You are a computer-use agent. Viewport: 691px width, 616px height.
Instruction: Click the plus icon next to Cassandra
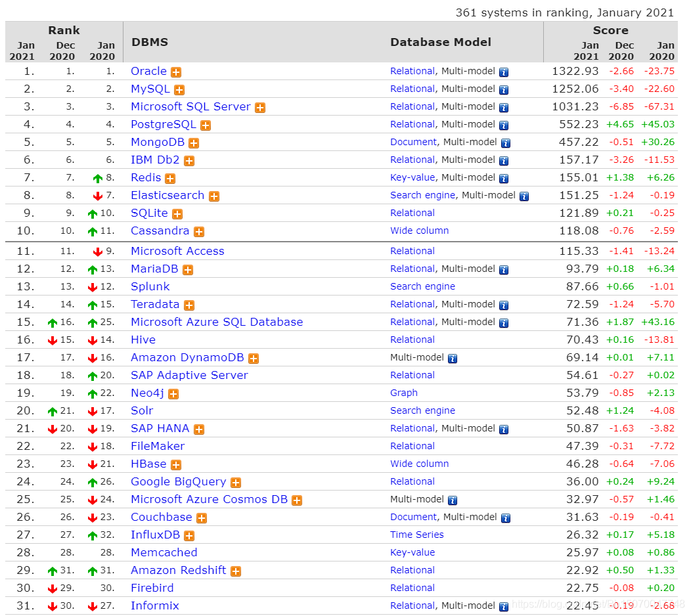pos(199,232)
